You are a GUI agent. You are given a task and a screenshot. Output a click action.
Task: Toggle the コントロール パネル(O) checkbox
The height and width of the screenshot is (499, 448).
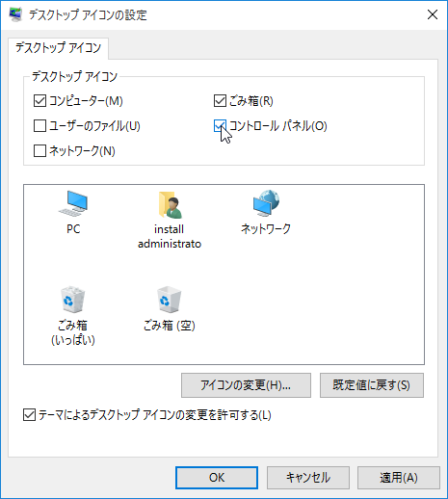[x=220, y=125]
